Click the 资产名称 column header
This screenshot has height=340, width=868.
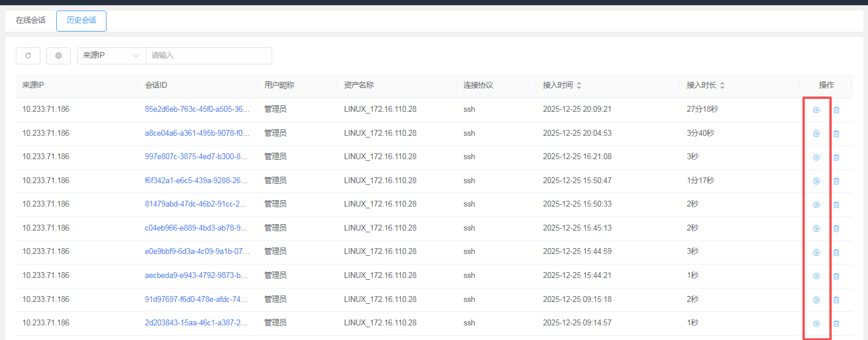click(359, 85)
